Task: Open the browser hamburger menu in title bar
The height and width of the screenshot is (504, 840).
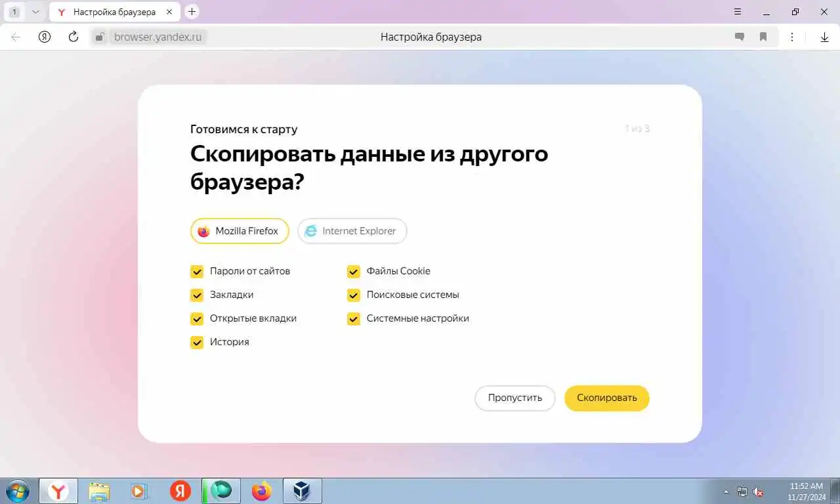Action: (x=738, y=12)
